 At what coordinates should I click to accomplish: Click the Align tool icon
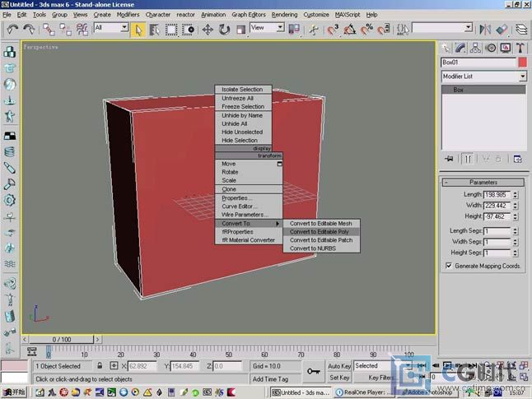point(502,30)
